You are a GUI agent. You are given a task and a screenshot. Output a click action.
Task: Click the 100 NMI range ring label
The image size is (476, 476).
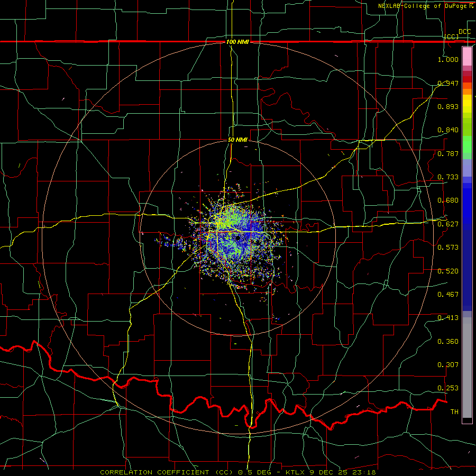point(237,42)
